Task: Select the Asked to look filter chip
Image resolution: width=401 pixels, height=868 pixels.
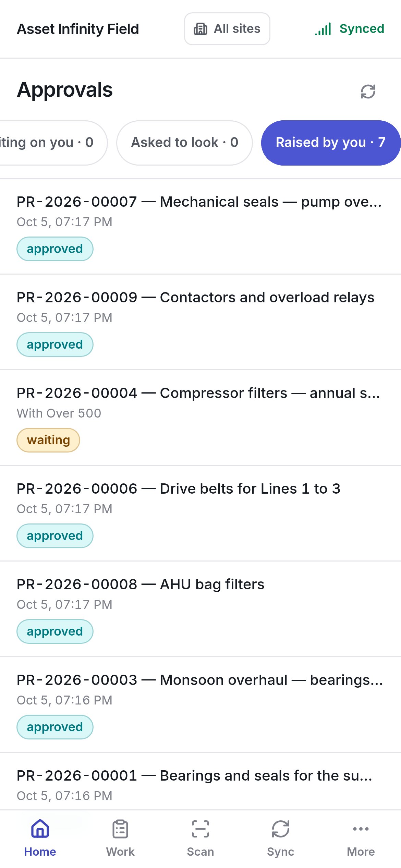Action: [x=184, y=143]
